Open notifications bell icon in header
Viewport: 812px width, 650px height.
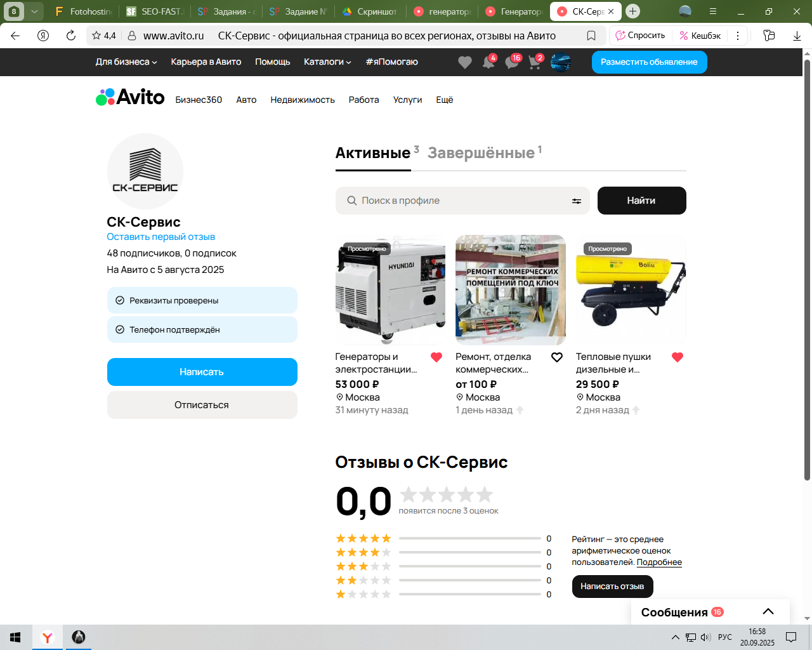488,62
